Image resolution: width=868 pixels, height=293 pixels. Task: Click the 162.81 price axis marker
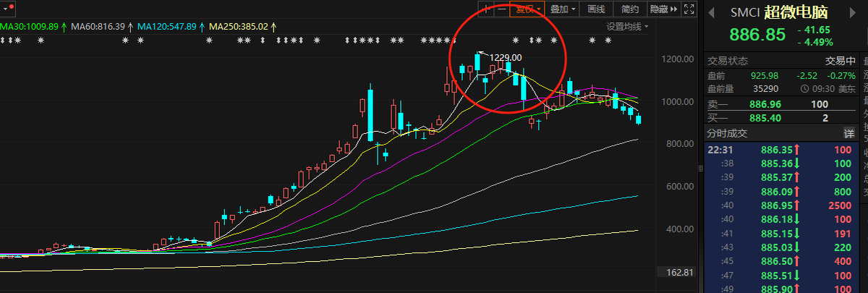click(679, 273)
